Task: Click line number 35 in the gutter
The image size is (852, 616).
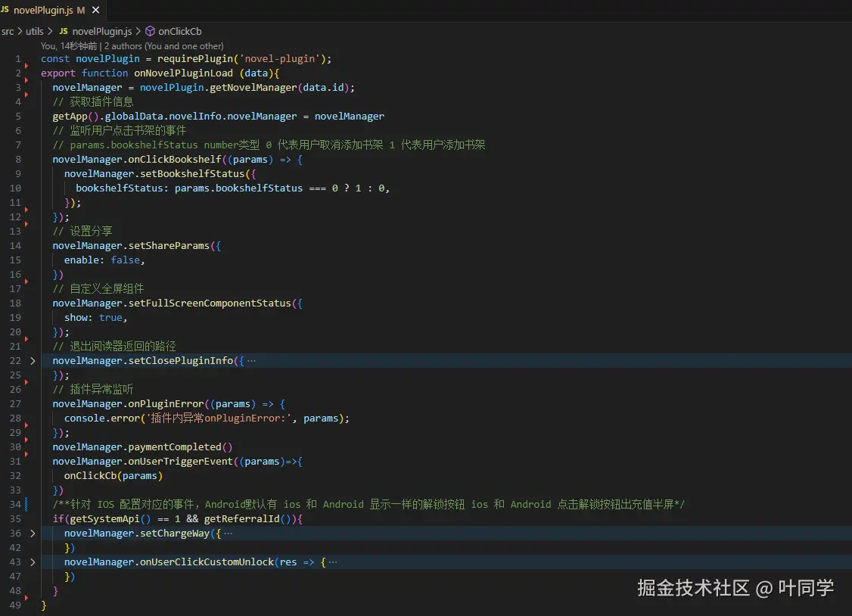Action: [15, 519]
